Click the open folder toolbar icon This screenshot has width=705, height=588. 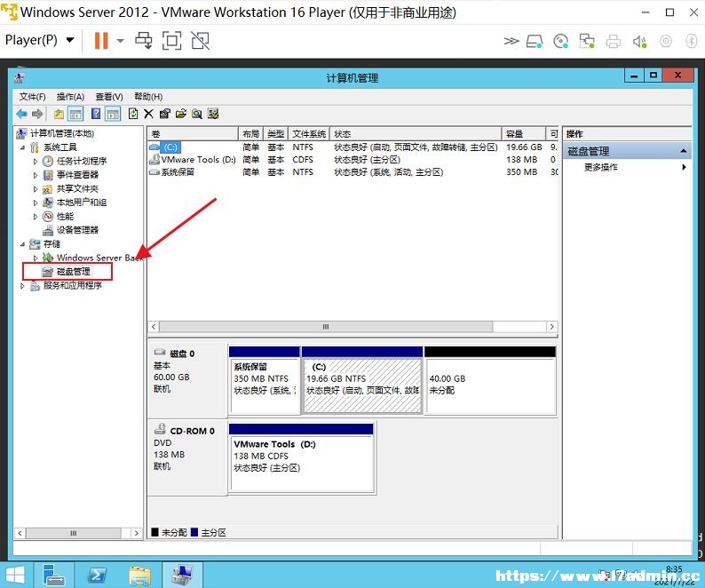pos(181,114)
